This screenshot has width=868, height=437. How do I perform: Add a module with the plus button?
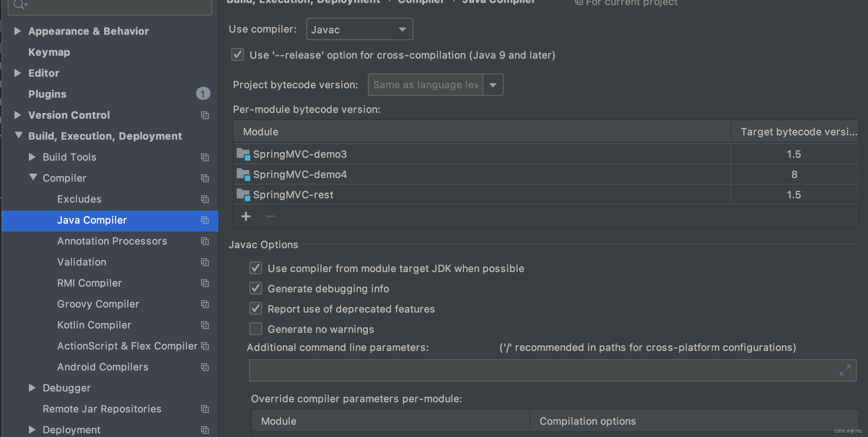(x=246, y=216)
